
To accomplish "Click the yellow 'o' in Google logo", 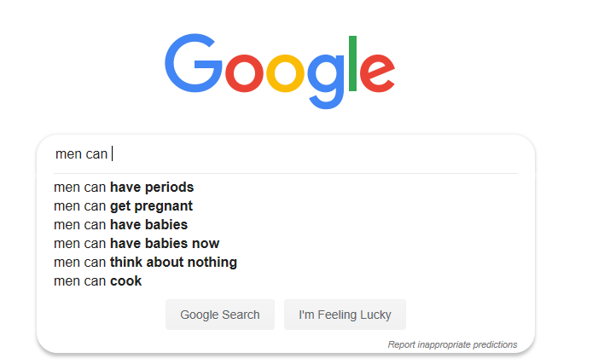I will point(285,73).
